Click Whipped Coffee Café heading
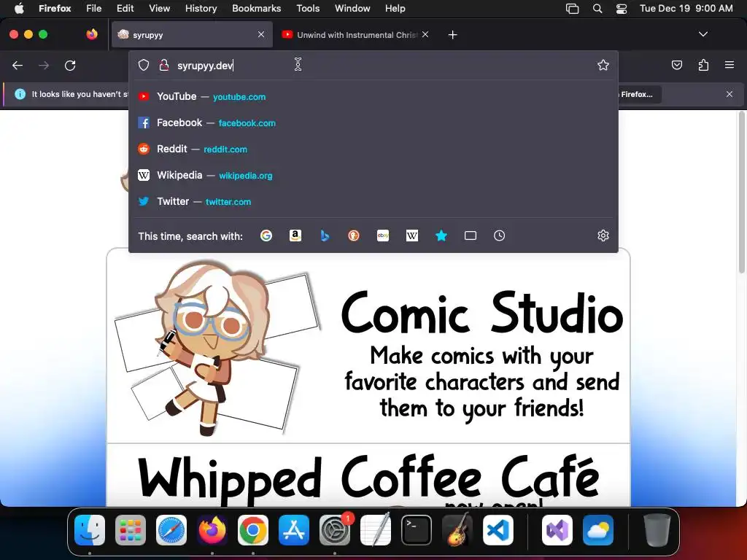Image resolution: width=747 pixels, height=560 pixels. [368, 478]
